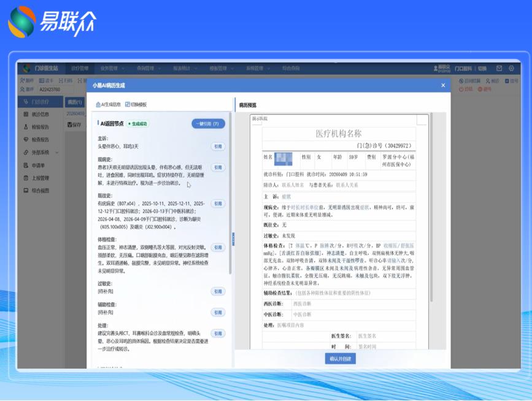Click the splitter handle between the two panels

click(233, 239)
